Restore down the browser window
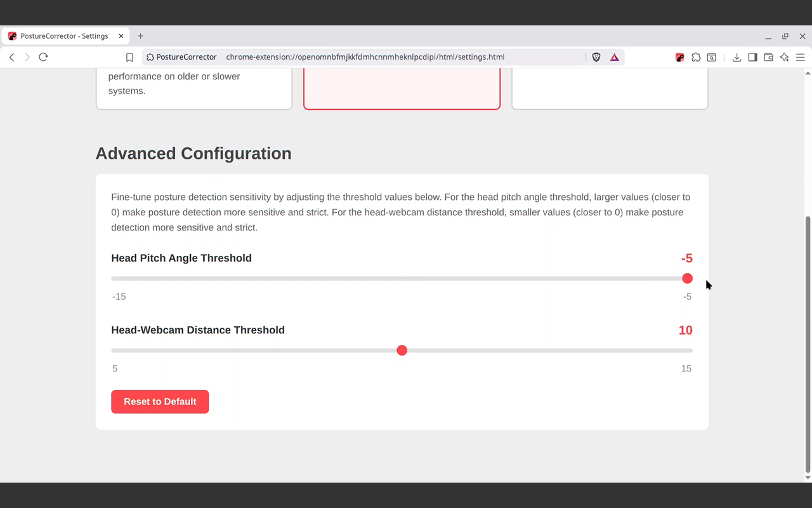 tap(785, 36)
